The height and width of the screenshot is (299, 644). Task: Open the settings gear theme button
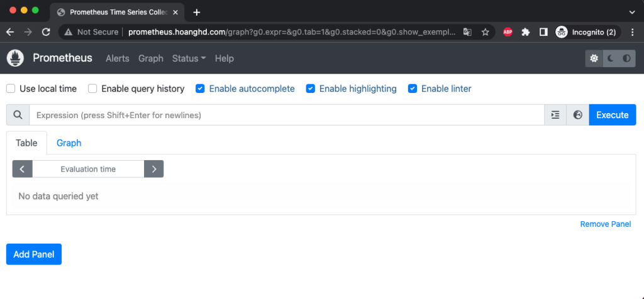[x=594, y=58]
